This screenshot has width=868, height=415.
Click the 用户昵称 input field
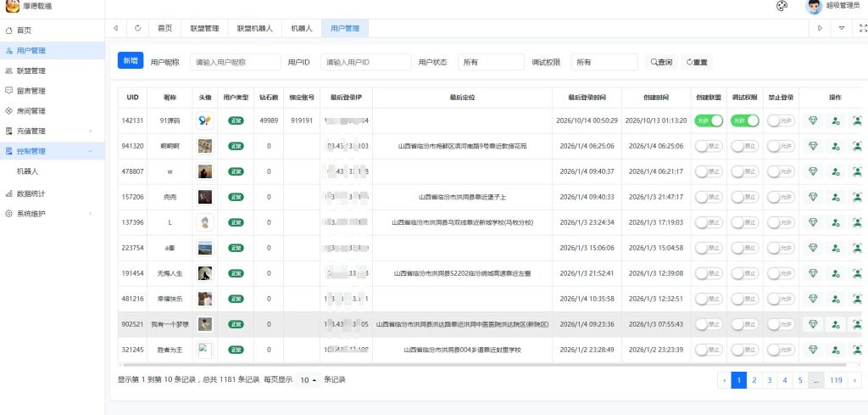point(236,62)
